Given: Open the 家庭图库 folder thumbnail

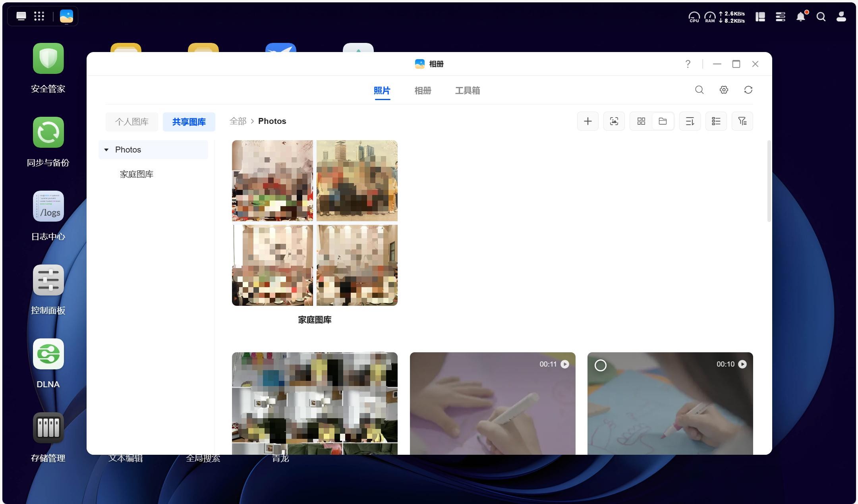Looking at the screenshot, I should [315, 223].
